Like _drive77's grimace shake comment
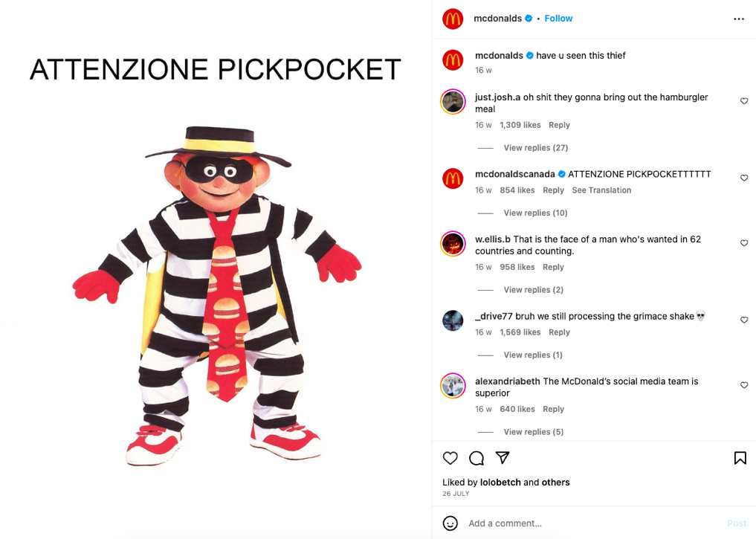 point(744,320)
